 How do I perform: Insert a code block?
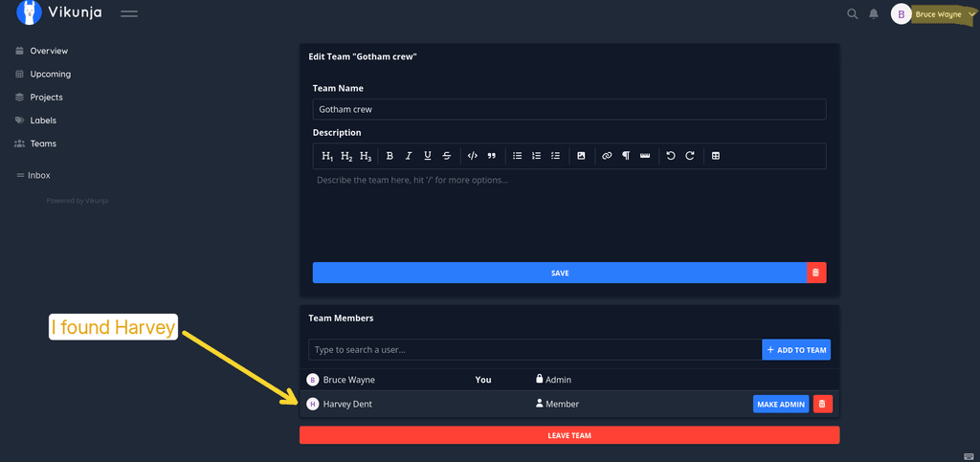[473, 156]
